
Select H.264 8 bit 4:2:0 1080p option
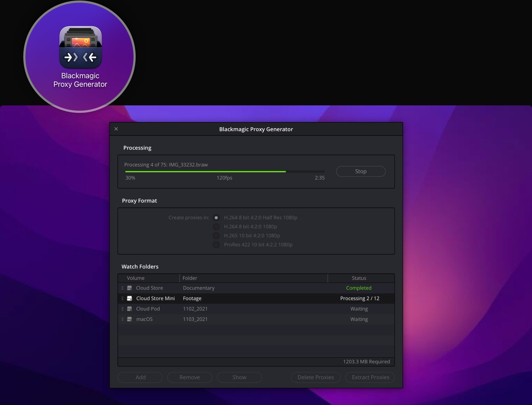click(x=216, y=227)
